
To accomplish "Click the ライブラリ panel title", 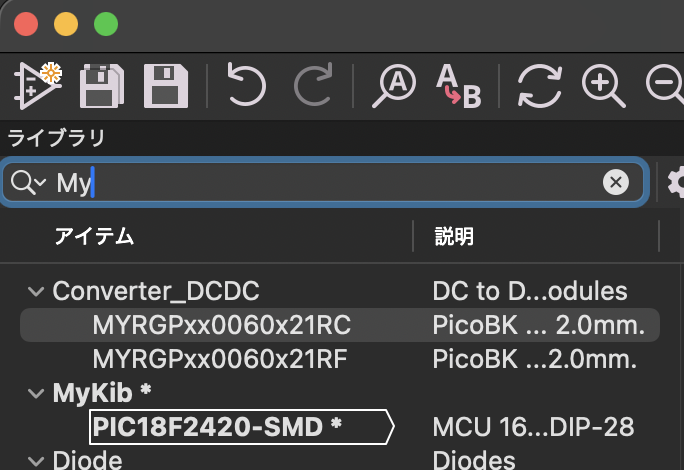I will click(56, 138).
